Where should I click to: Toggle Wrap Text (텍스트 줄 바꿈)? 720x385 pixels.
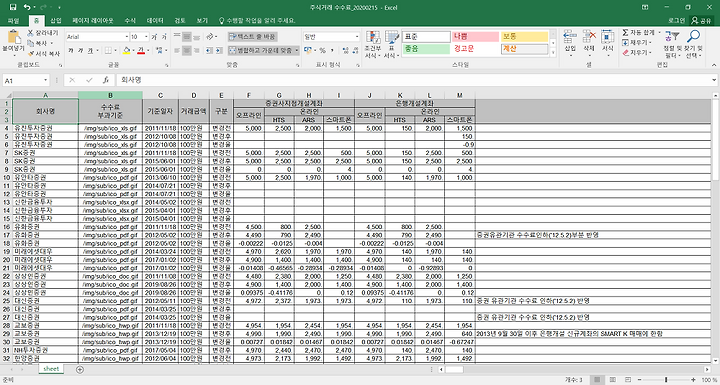pyautogui.click(x=253, y=36)
